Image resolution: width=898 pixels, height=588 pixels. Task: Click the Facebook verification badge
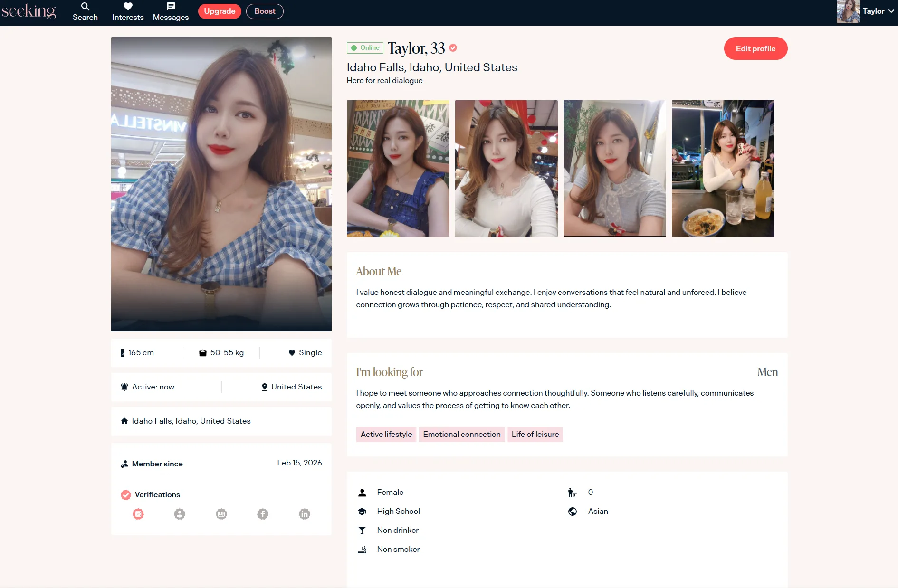point(263,514)
